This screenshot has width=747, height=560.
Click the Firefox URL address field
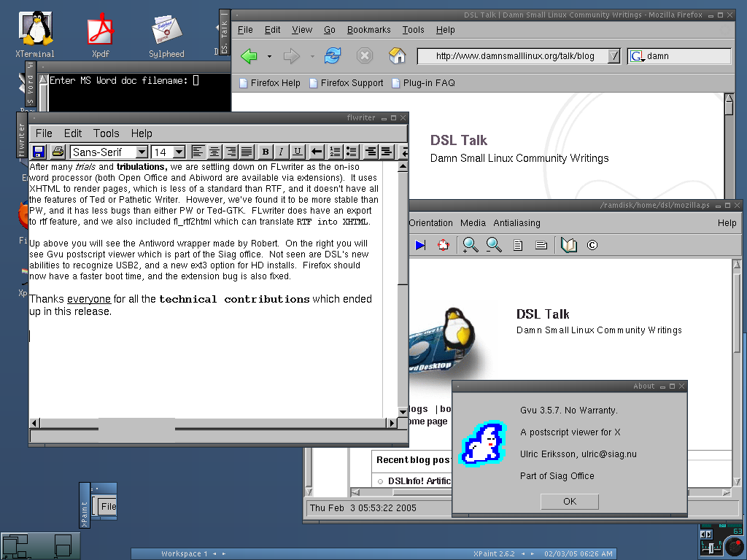[x=514, y=56]
